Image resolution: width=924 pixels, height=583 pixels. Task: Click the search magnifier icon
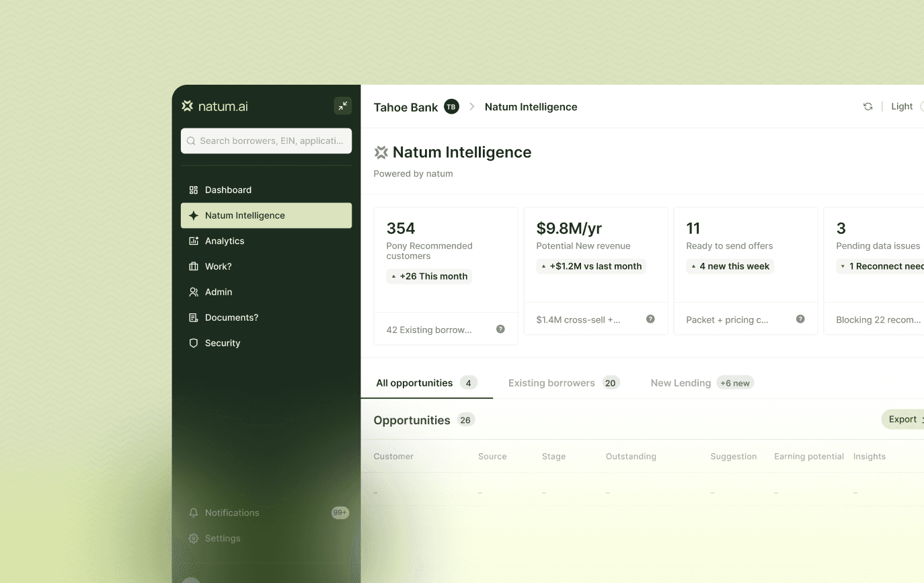pyautogui.click(x=191, y=141)
